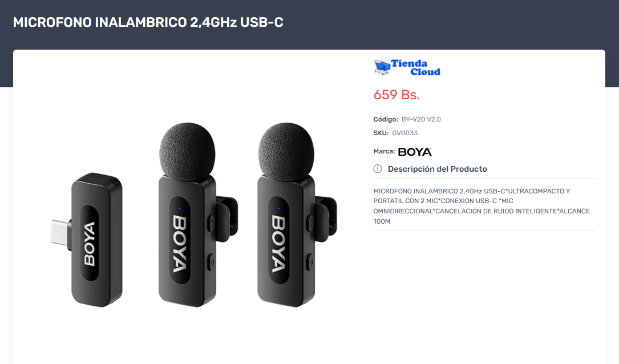This screenshot has width=619, height=364.
Task: Select the SKU value GV0033
Action: (404, 133)
